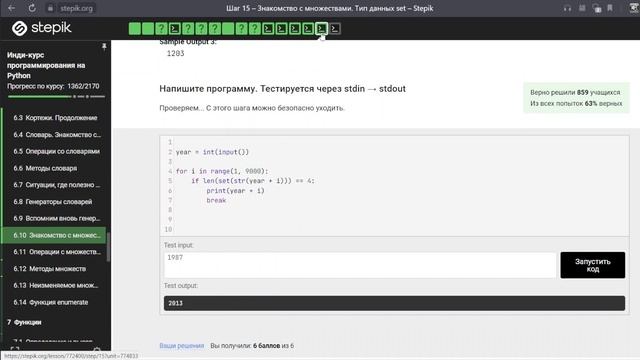Click the break line in code editor
The image size is (640, 360).
click(216, 200)
